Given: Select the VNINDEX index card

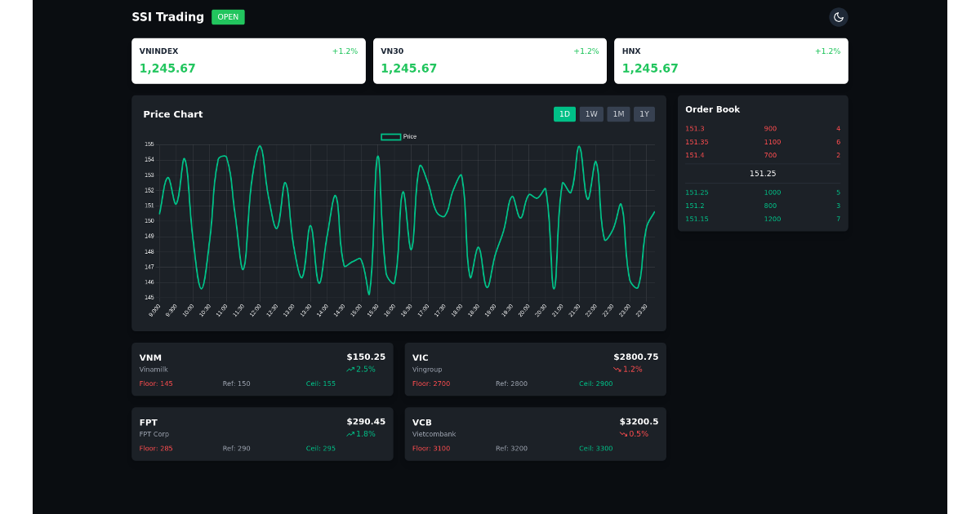Looking at the screenshot, I should (x=248, y=60).
